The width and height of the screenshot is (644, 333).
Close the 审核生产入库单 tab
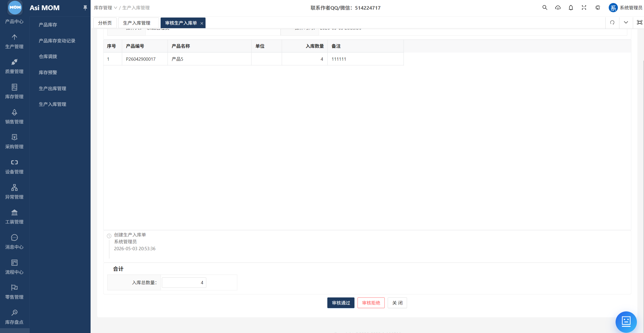(x=202, y=23)
